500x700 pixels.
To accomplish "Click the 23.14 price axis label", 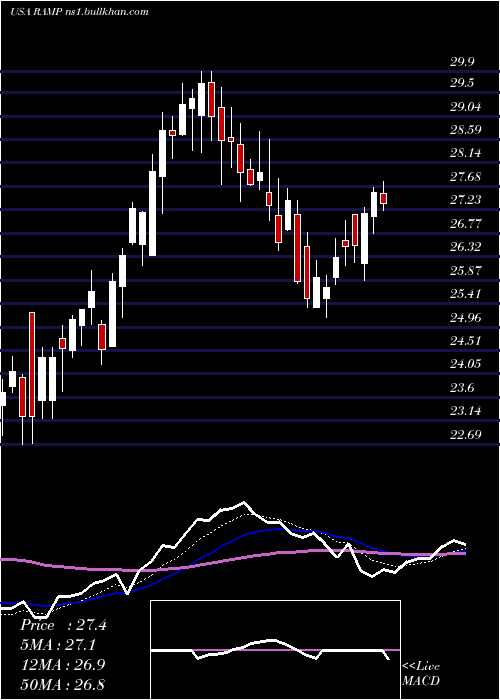I will 465,411.
